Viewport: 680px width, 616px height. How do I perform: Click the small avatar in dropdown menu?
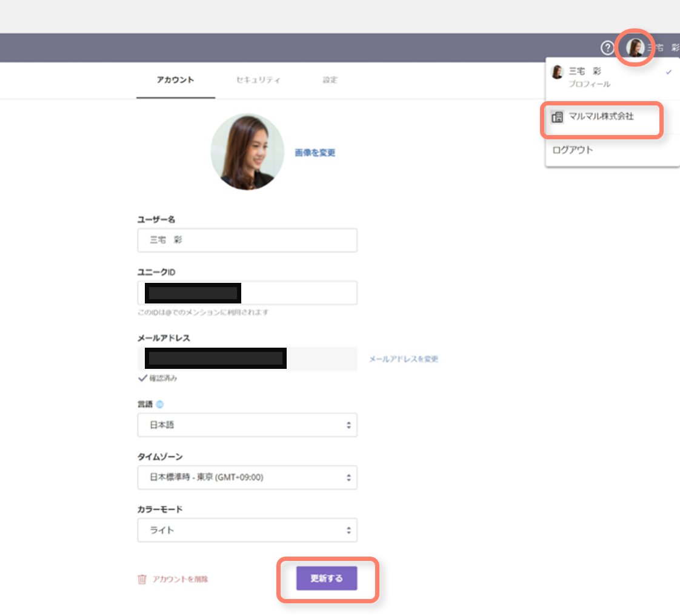coord(557,72)
